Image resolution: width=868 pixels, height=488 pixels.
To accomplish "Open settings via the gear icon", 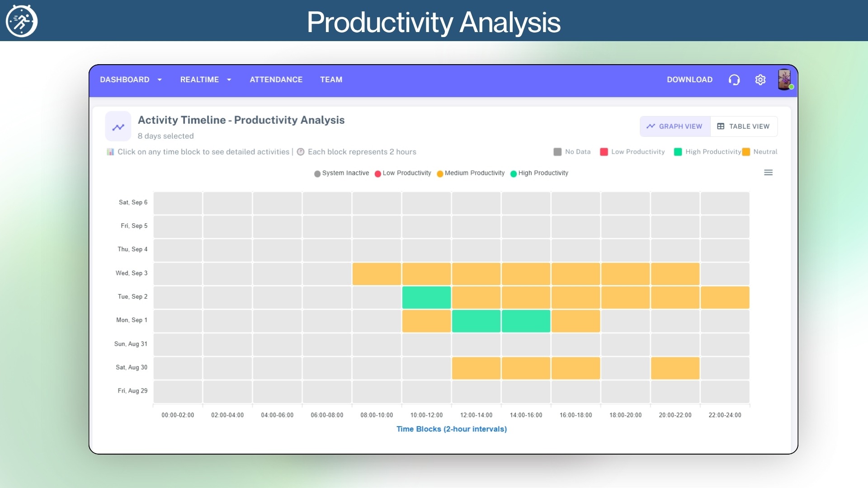I will pos(760,80).
